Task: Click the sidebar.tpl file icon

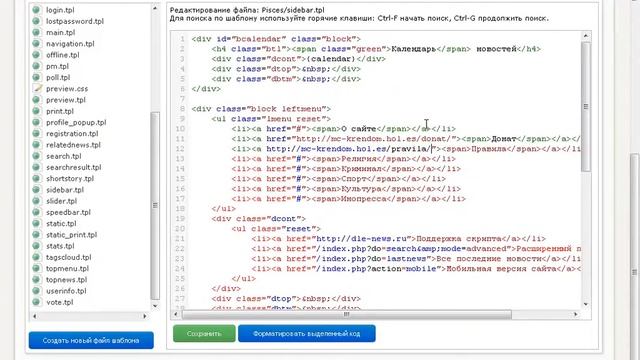Action: (x=36, y=189)
